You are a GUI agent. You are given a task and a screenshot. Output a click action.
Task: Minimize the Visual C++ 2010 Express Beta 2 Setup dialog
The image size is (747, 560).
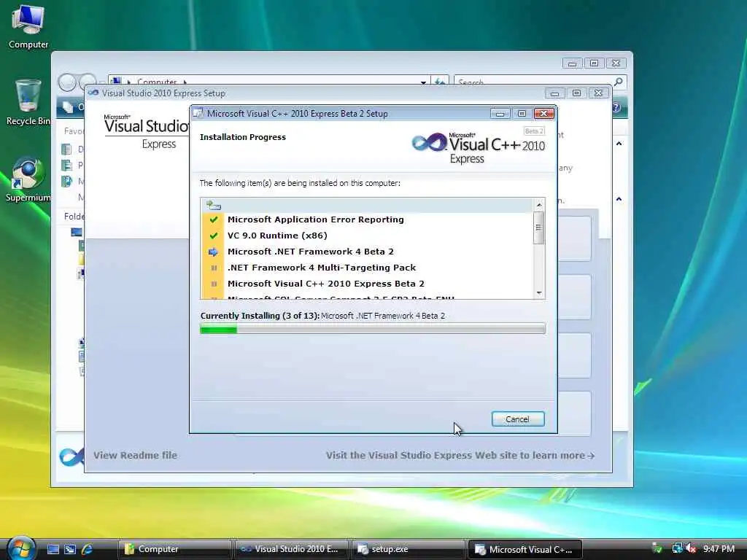coord(500,114)
